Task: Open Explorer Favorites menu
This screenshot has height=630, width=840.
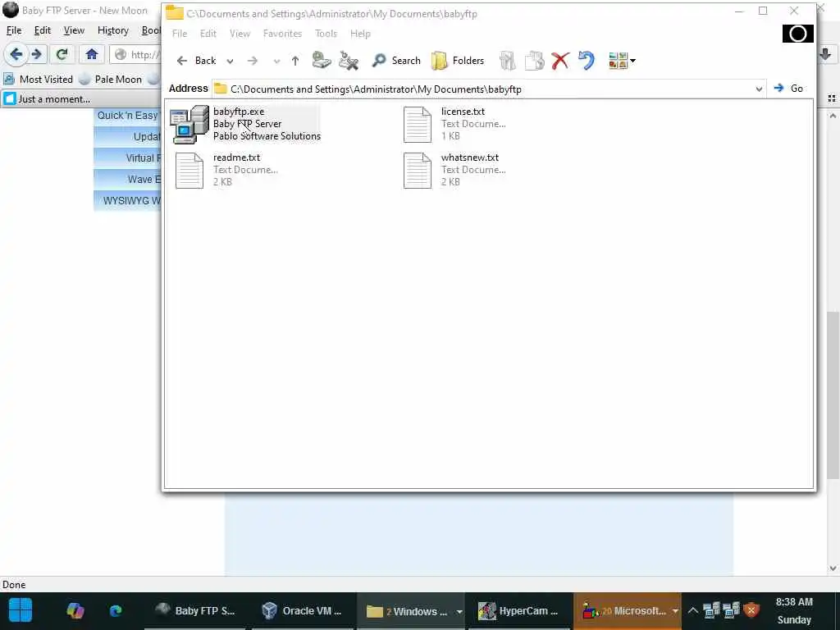Action: point(282,33)
